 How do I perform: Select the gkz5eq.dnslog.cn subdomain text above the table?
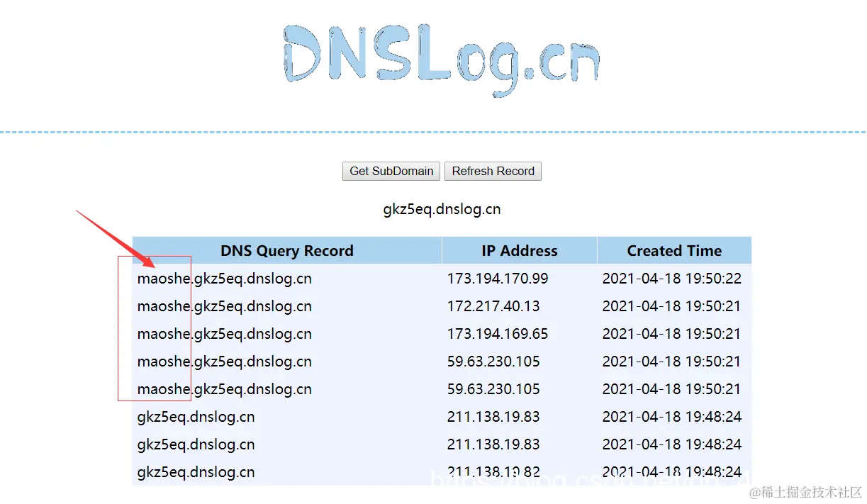tap(442, 210)
